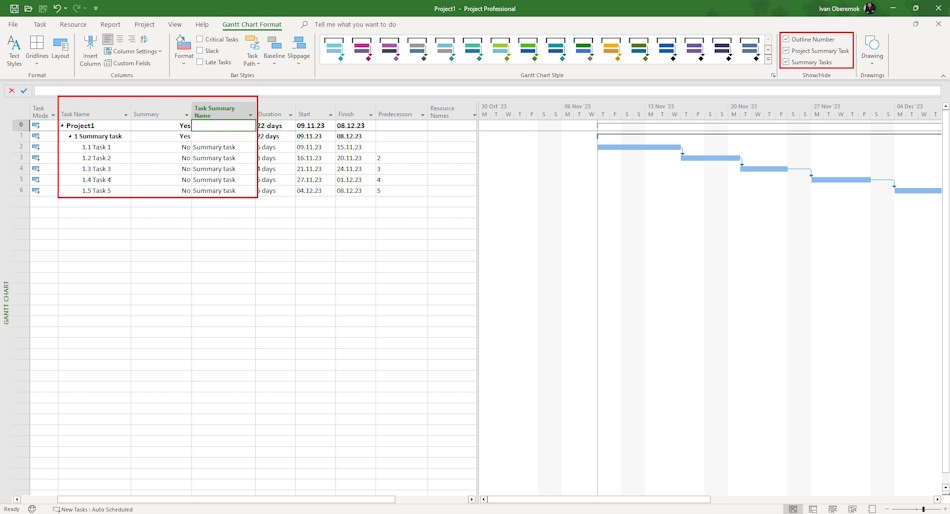Screen dimensions: 950x514
Task: Click the formula entry bar
Action: point(487,90)
